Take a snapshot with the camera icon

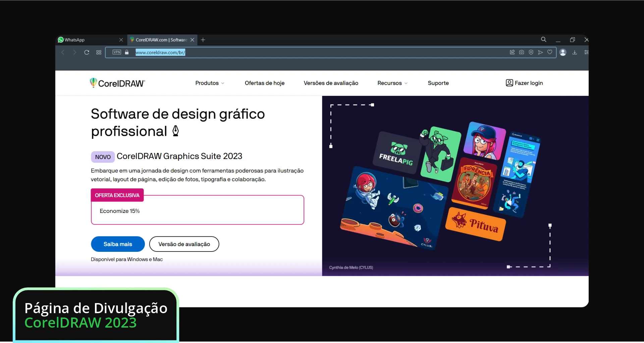[522, 52]
